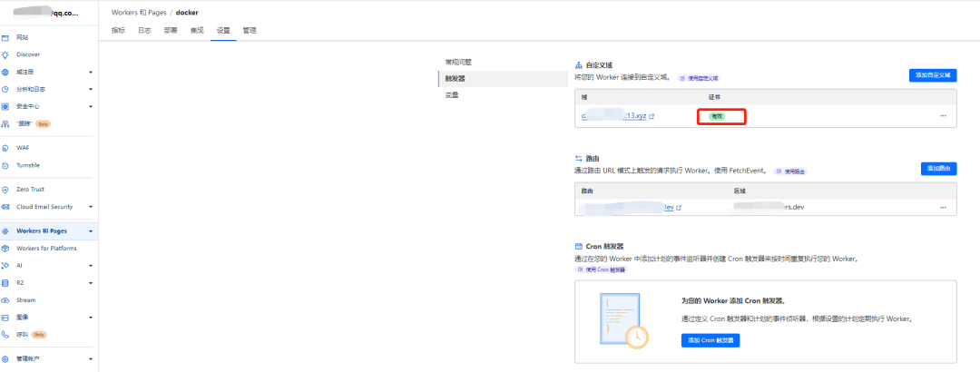Click the 添加 Cron 触发器 button

(710, 341)
